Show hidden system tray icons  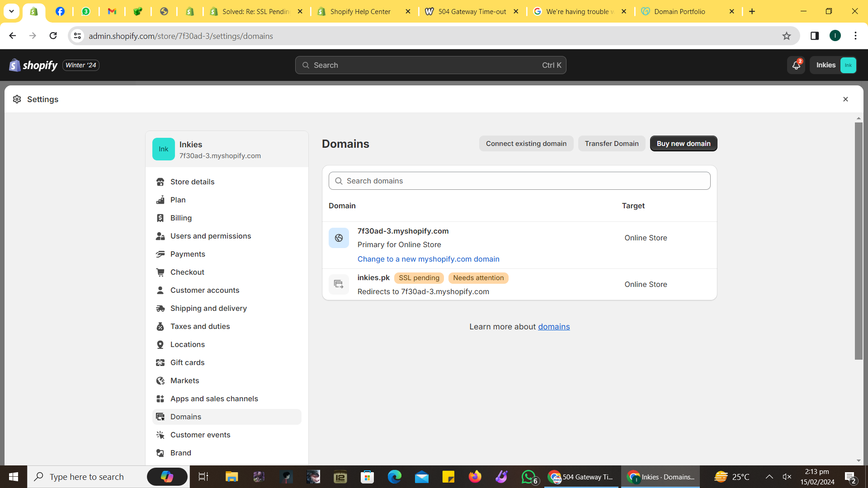point(769,477)
